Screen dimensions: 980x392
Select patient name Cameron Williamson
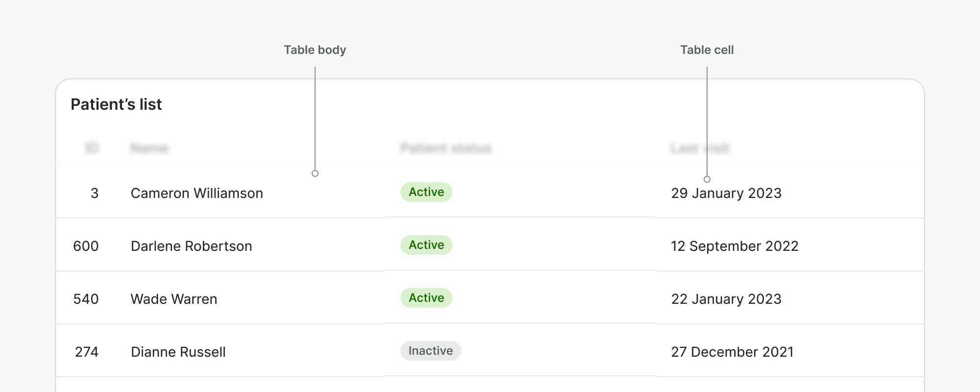pos(196,193)
